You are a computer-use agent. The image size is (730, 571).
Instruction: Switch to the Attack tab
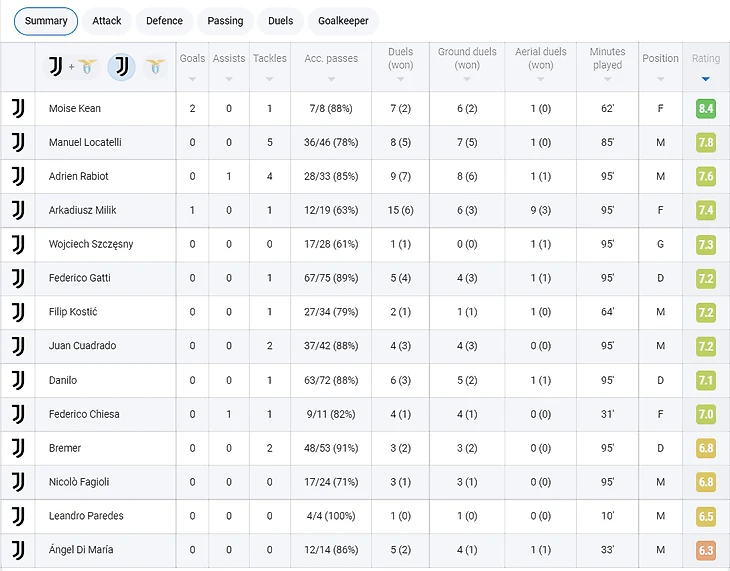pos(107,20)
